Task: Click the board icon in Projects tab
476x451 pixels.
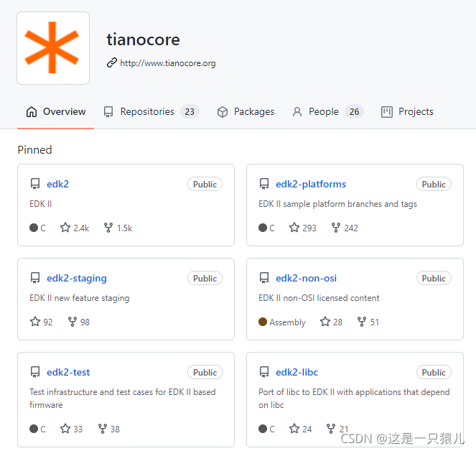Action: coord(387,112)
